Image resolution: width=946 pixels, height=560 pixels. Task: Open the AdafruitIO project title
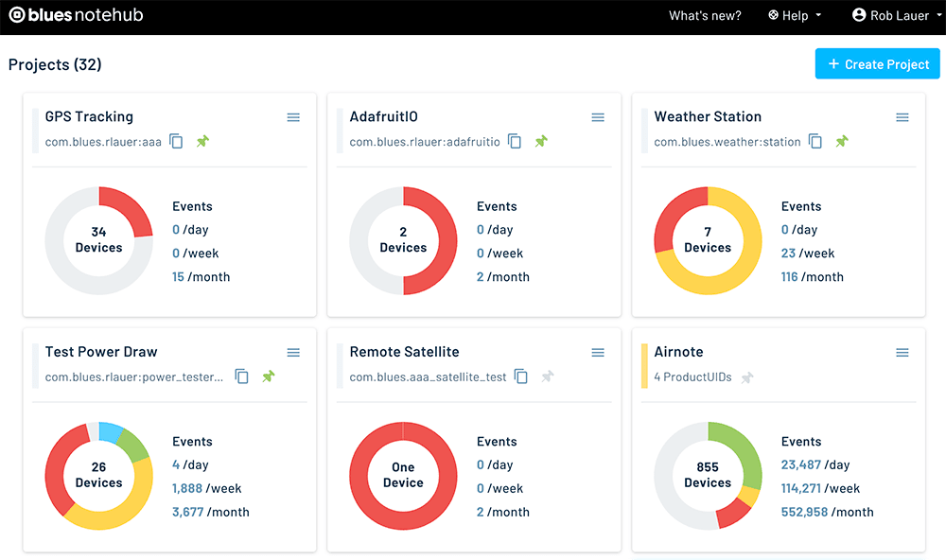click(x=384, y=116)
